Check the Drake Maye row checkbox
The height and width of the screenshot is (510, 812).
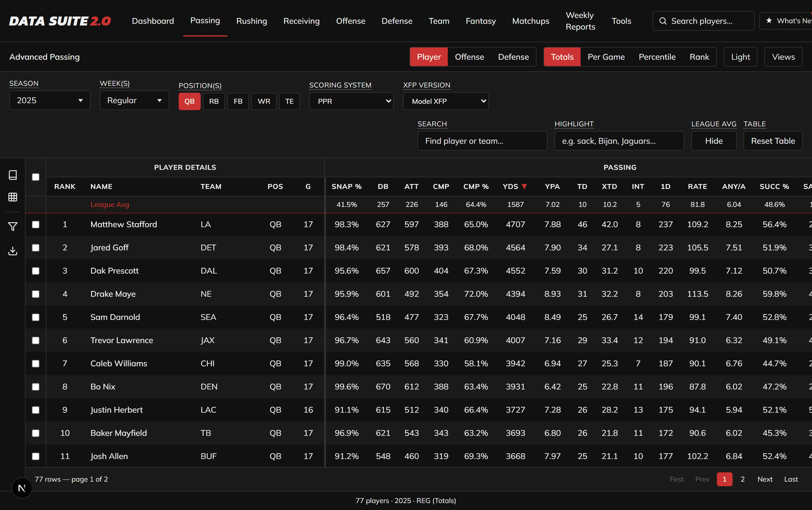pyautogui.click(x=36, y=294)
